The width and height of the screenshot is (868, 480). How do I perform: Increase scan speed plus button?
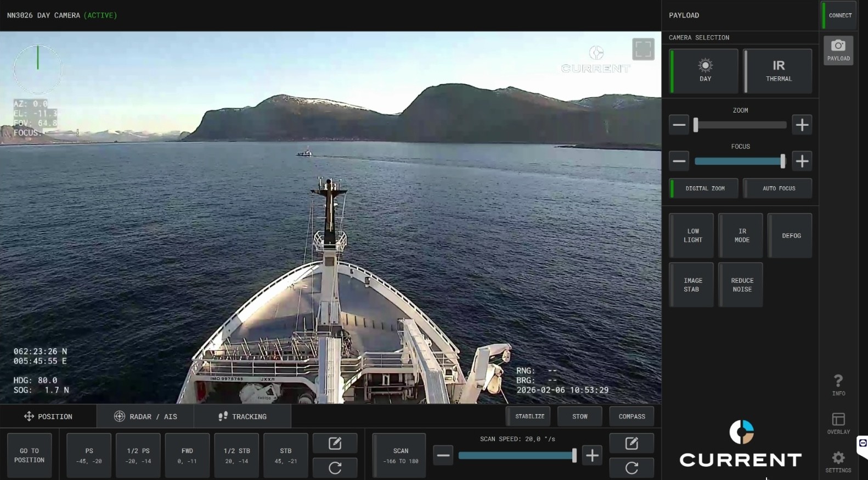(x=592, y=455)
